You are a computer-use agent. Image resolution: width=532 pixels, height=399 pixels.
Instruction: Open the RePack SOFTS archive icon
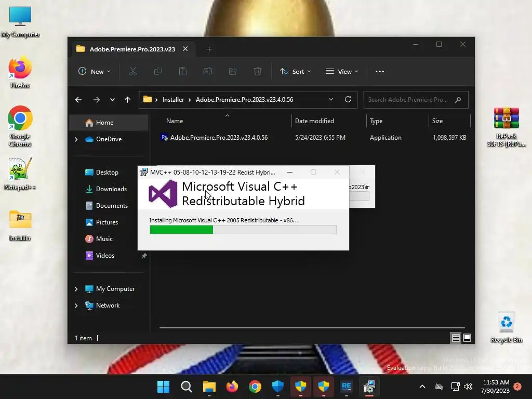(x=506, y=127)
